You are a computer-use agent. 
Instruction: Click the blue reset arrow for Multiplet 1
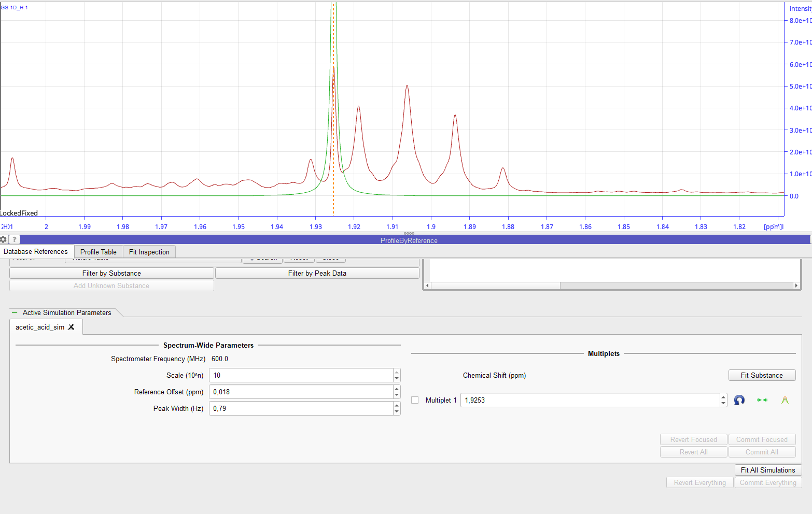click(739, 400)
